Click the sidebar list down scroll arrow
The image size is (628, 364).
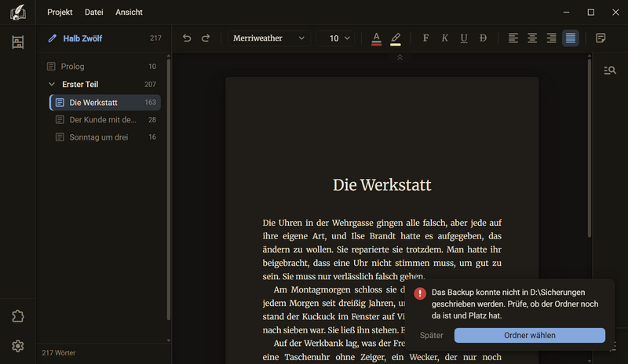tap(169, 340)
